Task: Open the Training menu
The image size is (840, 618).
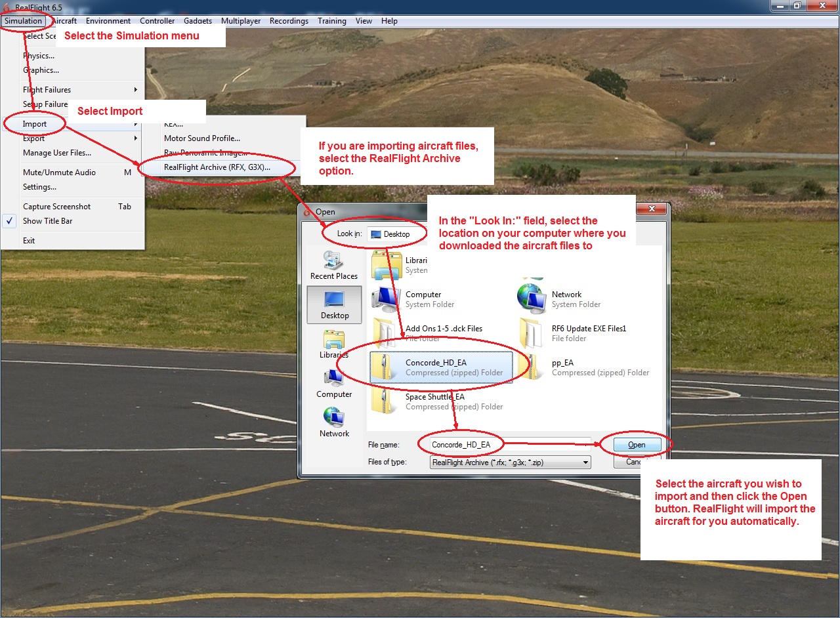Action: coord(332,21)
